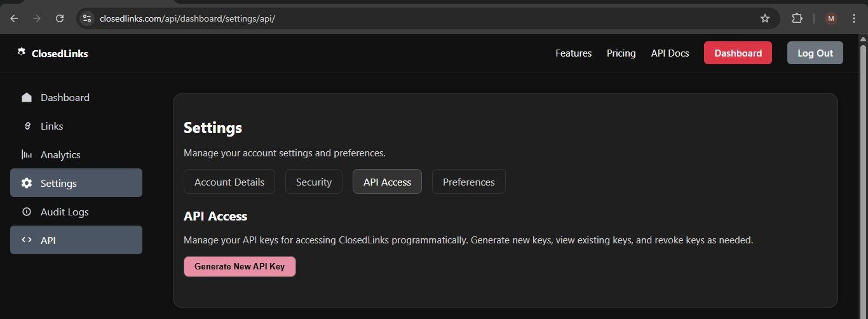Screen dimensions: 868x319
Task: Open the Features link in header
Action: (x=573, y=53)
